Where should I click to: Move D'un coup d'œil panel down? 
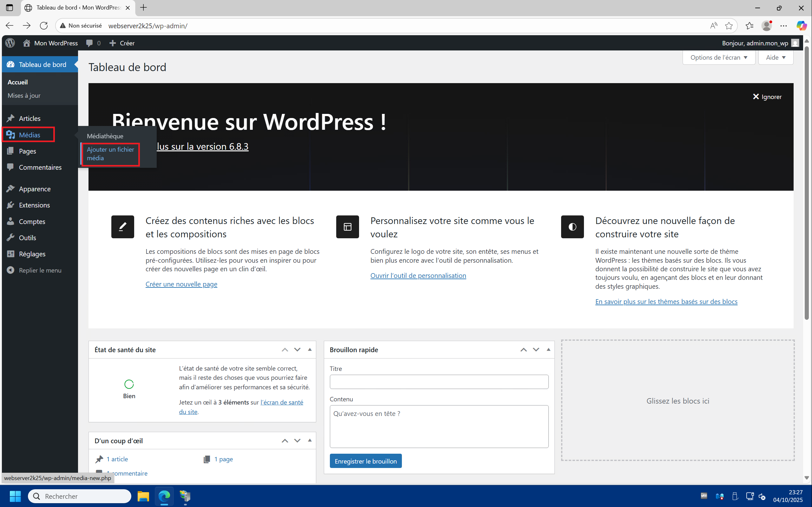coord(297,441)
